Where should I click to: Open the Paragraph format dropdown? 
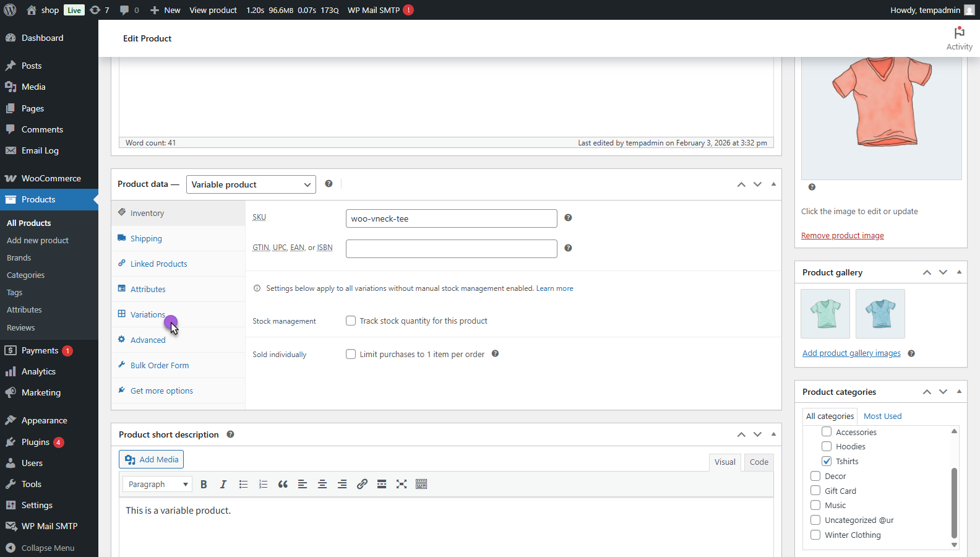[x=157, y=485]
